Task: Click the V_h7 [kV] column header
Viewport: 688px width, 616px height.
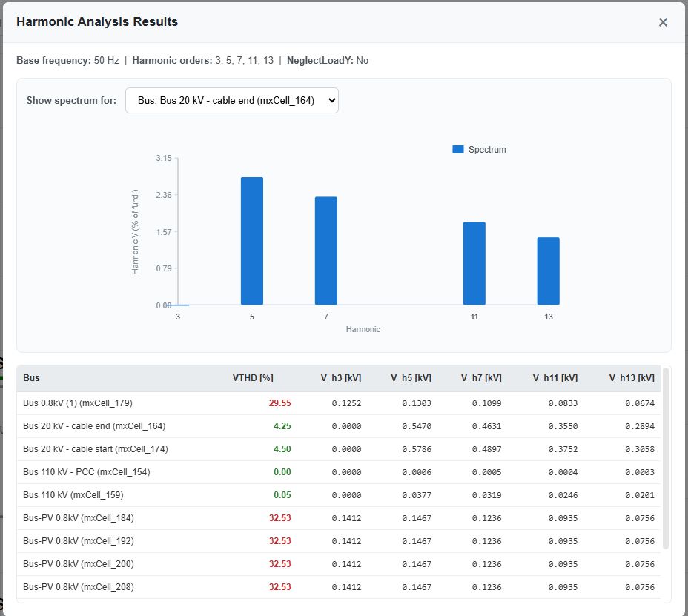Action: click(x=481, y=378)
